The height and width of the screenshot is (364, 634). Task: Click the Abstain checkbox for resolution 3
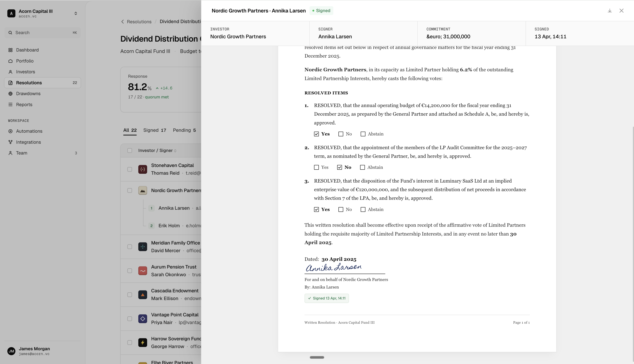tap(363, 209)
